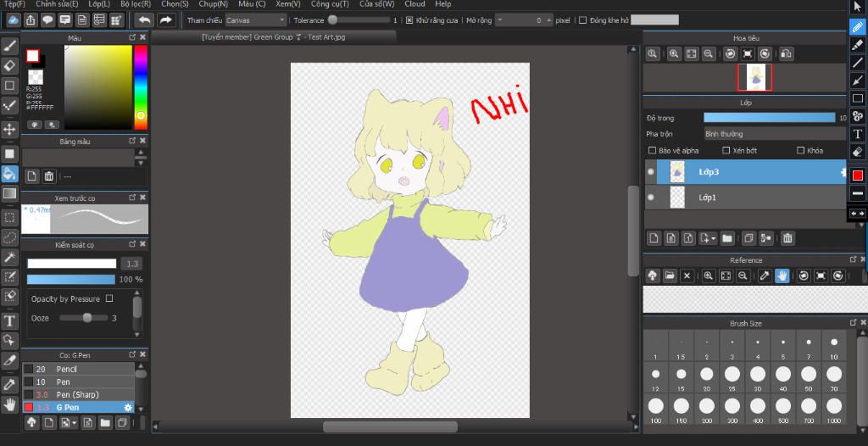Select the Magic Wand tool
Viewport: 868px width, 446px height.
click(9, 257)
